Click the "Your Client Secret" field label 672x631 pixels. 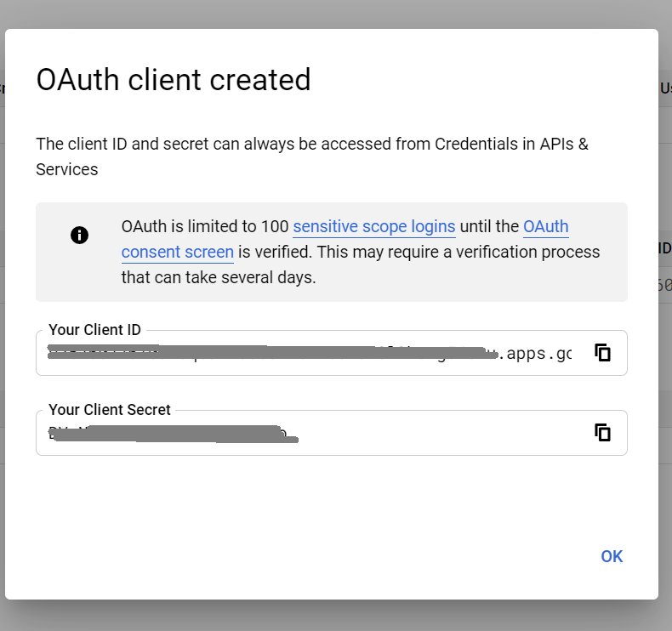[x=110, y=410]
